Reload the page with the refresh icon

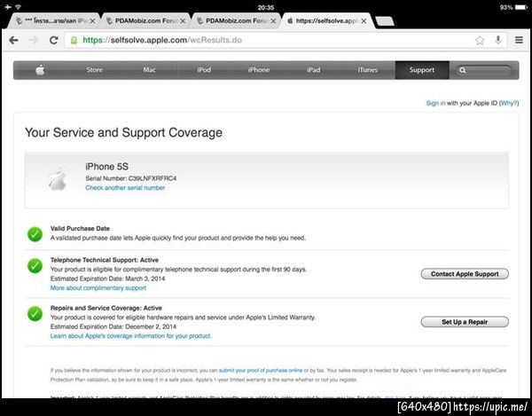tap(53, 41)
